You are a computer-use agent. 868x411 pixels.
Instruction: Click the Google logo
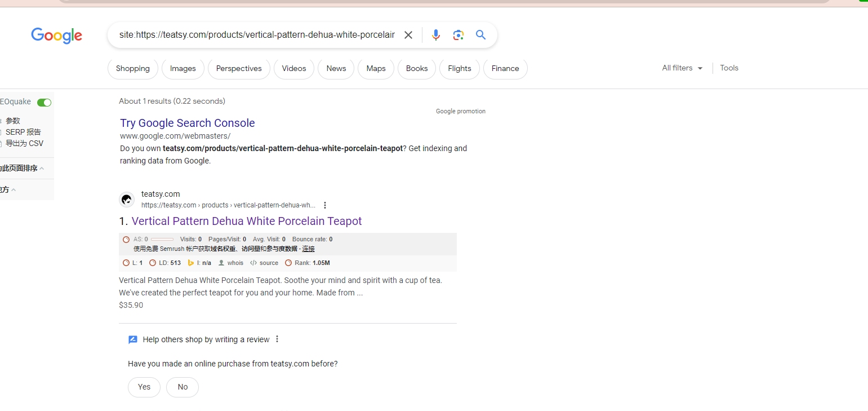click(x=56, y=36)
